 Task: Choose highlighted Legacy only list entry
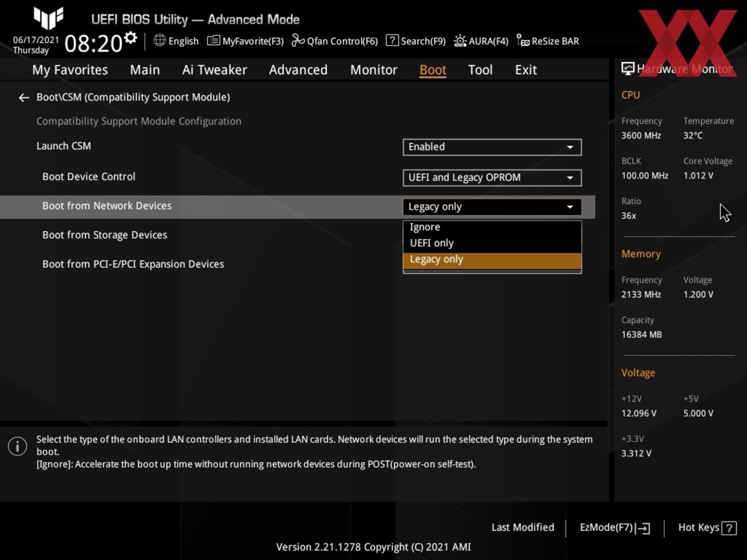tap(492, 260)
